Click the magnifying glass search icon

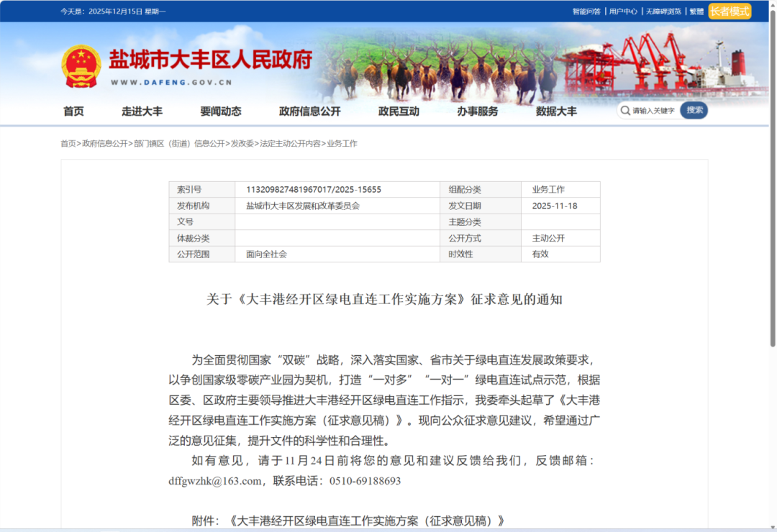(626, 111)
